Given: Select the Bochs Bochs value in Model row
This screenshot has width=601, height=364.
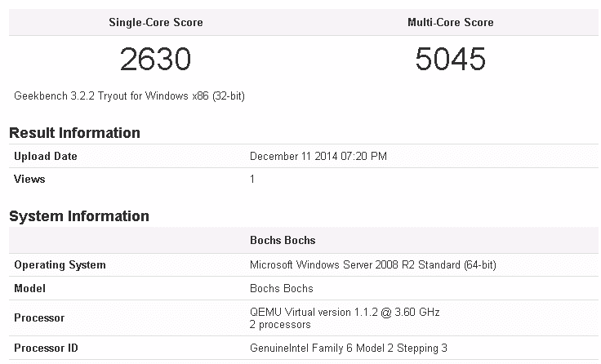Looking at the screenshot, I should click(281, 288).
